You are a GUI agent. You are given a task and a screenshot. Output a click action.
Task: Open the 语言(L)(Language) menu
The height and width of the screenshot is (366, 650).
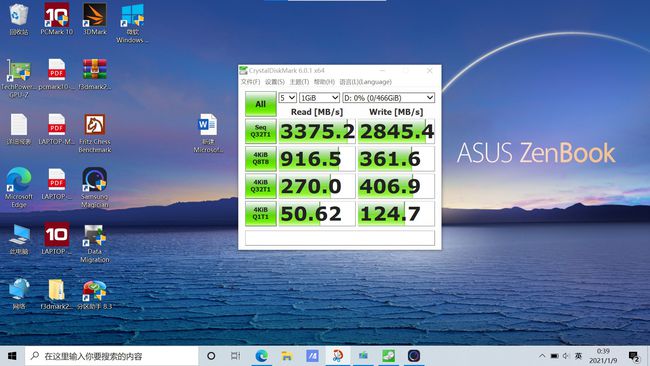[365, 82]
